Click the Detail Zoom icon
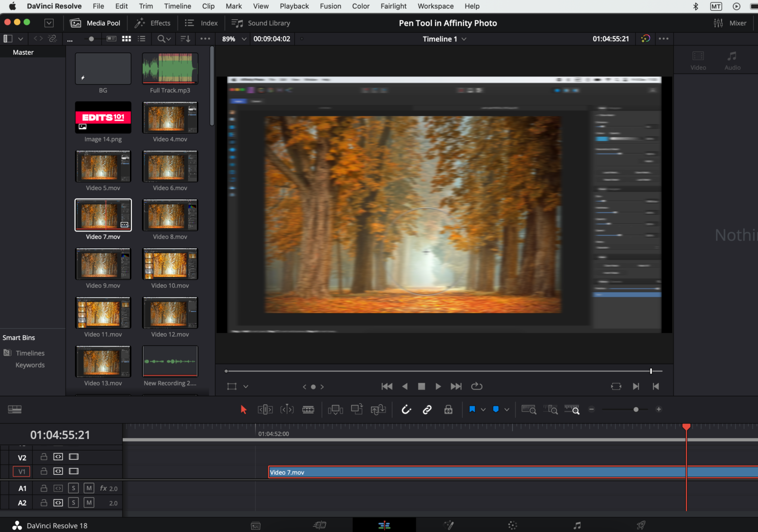The height and width of the screenshot is (532, 758). pyautogui.click(x=550, y=410)
